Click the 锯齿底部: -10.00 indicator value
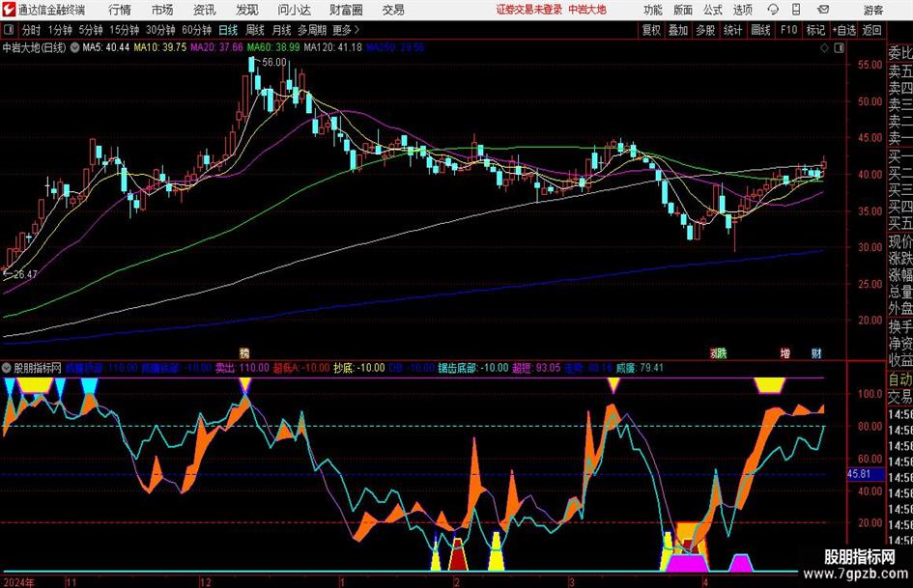Viewport: 913px width, 588px height. tap(473, 368)
